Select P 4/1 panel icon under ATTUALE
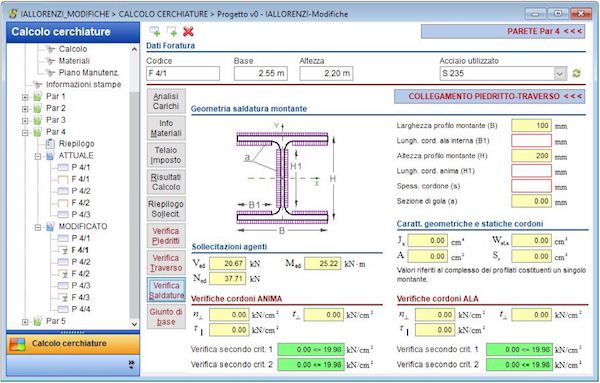Viewport: 600px width, 383px height. click(x=63, y=168)
